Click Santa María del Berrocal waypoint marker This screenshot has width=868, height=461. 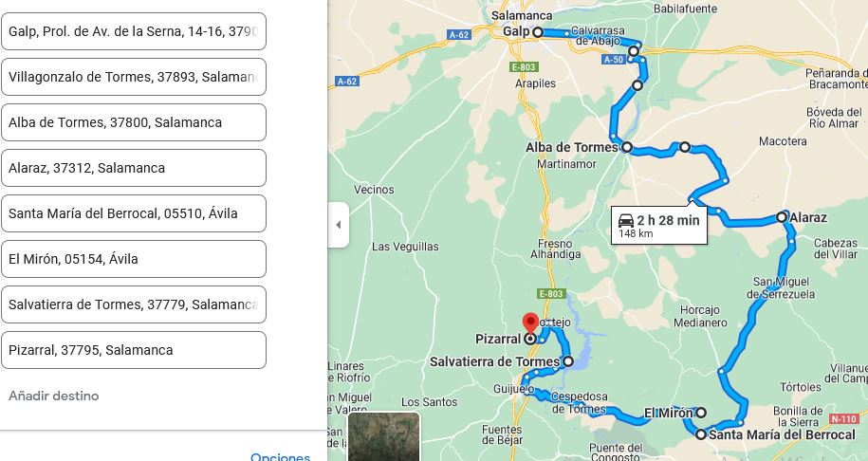pos(701,434)
